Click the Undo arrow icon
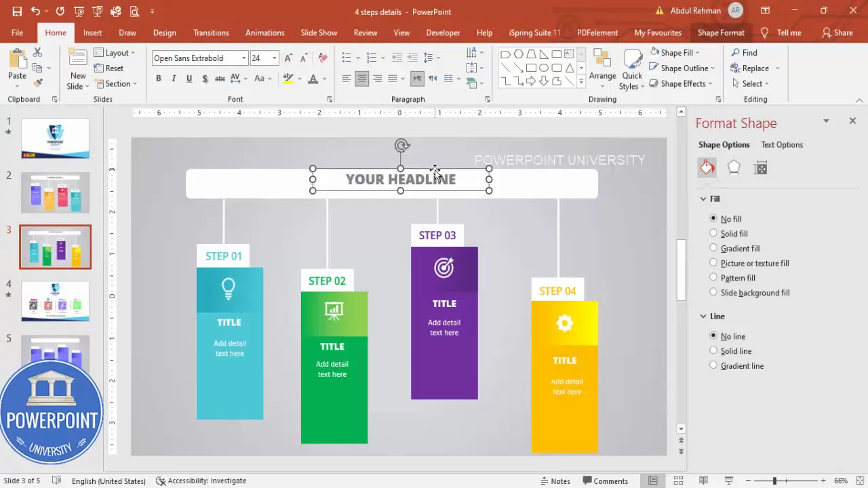868x488 pixels. [x=35, y=12]
